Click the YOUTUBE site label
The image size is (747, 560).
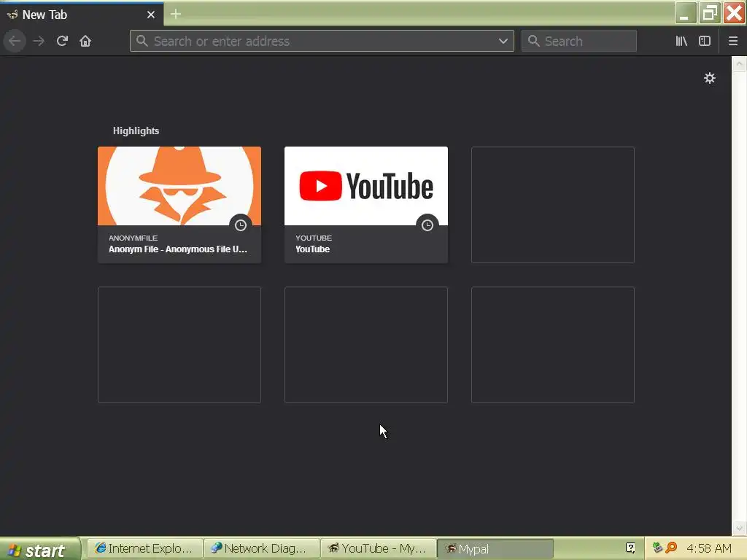point(314,238)
